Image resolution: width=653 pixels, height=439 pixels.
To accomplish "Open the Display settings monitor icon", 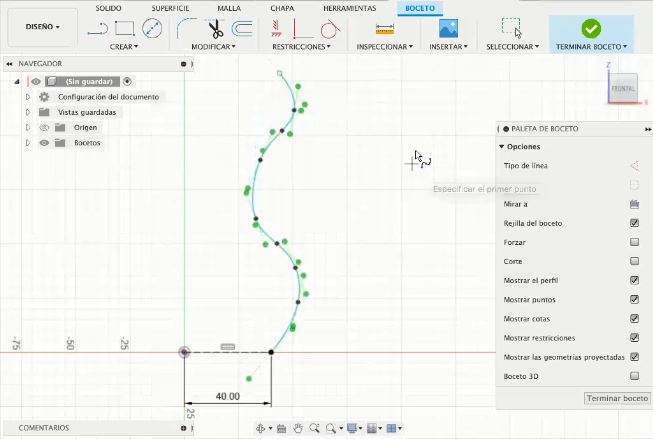I will pyautogui.click(x=352, y=428).
